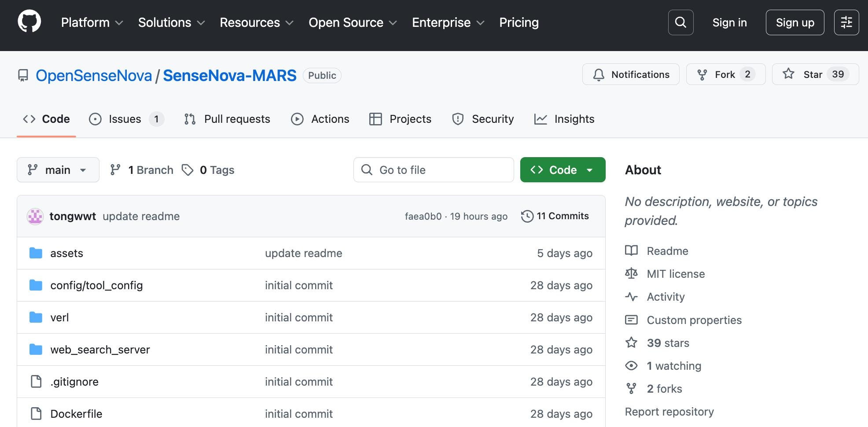The image size is (868, 427).
Task: Expand the main branch selector
Action: (58, 170)
